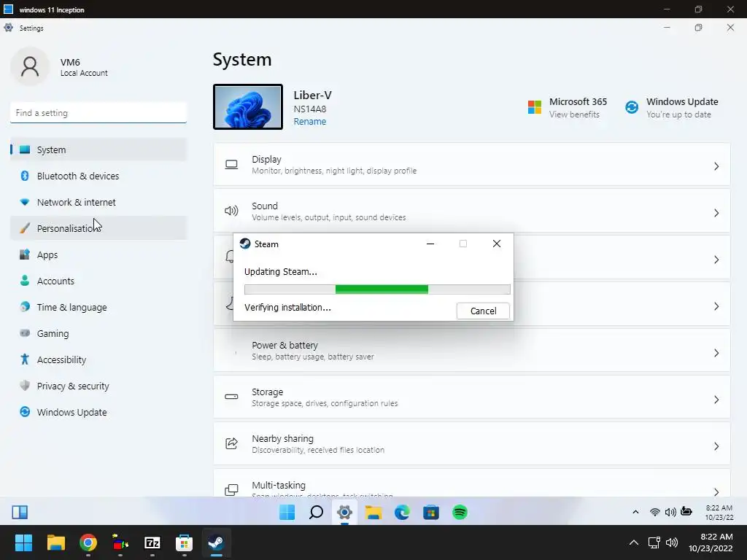
Task: Select Personalisation in the sidebar
Action: (x=98, y=228)
